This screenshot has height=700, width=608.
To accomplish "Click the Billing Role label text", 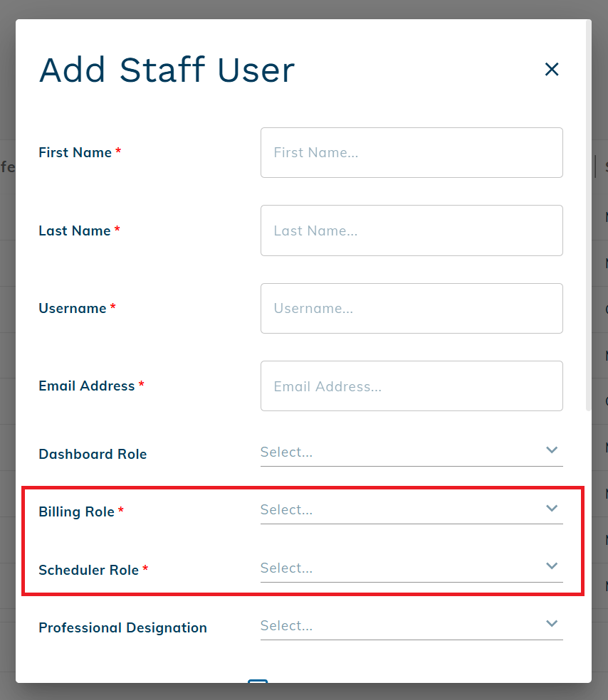I will pyautogui.click(x=76, y=511).
